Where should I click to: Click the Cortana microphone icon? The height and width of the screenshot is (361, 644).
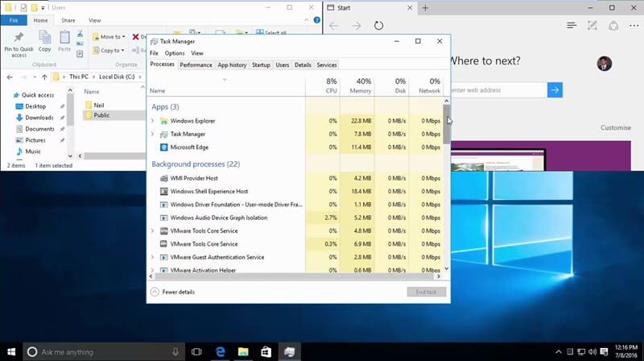(x=175, y=352)
